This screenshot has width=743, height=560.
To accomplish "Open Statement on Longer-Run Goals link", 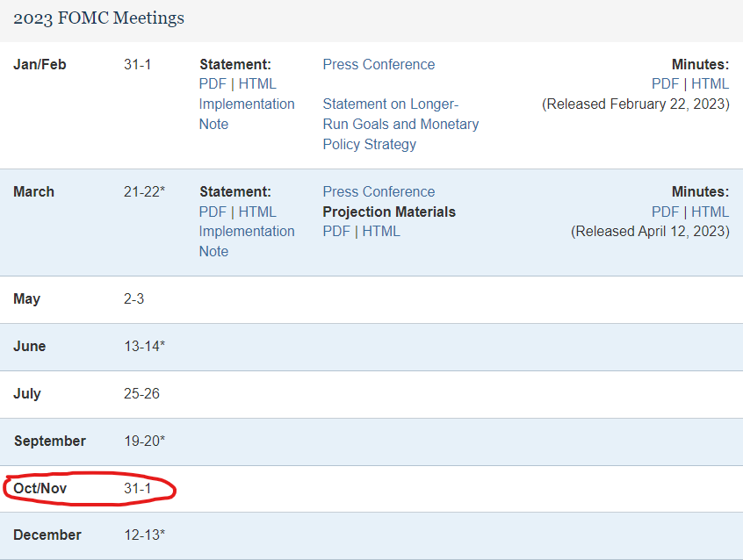I will pos(400,124).
